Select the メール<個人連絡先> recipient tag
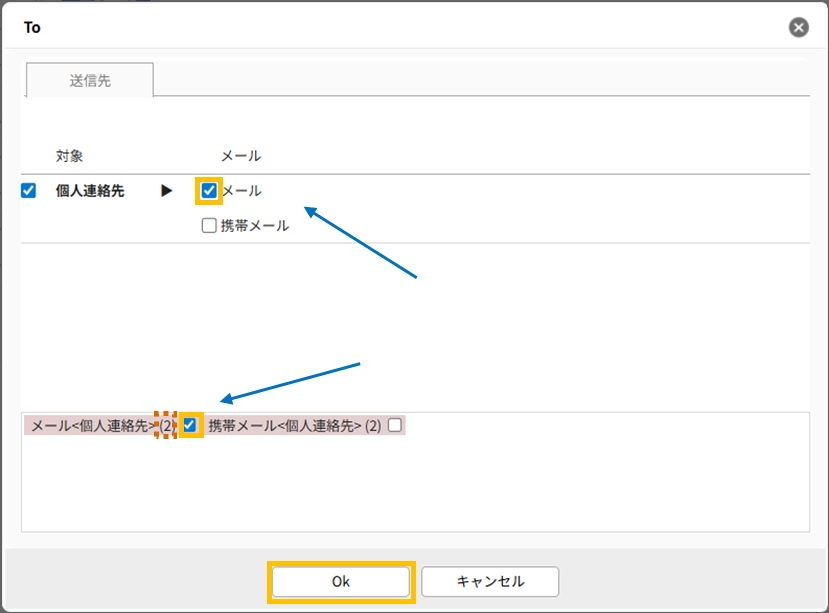This screenshot has height=613, width=829. [92, 426]
